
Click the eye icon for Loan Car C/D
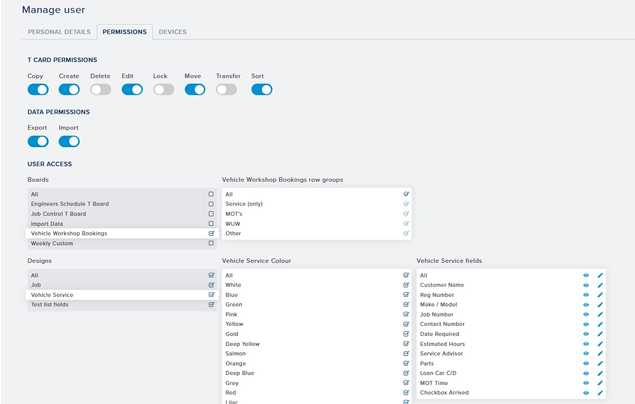point(586,372)
